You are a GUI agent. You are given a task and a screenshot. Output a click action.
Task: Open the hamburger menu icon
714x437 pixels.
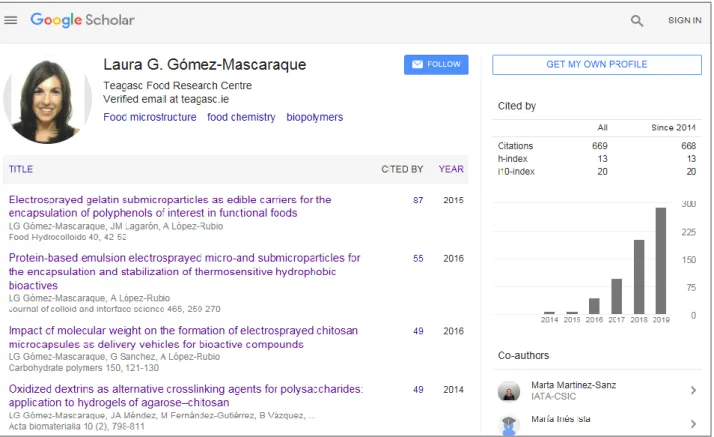click(10, 20)
